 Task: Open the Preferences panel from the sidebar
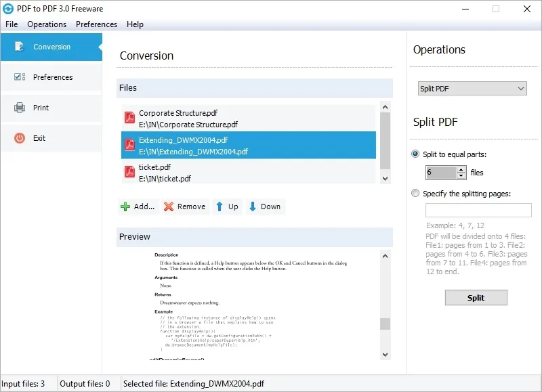[19, 77]
